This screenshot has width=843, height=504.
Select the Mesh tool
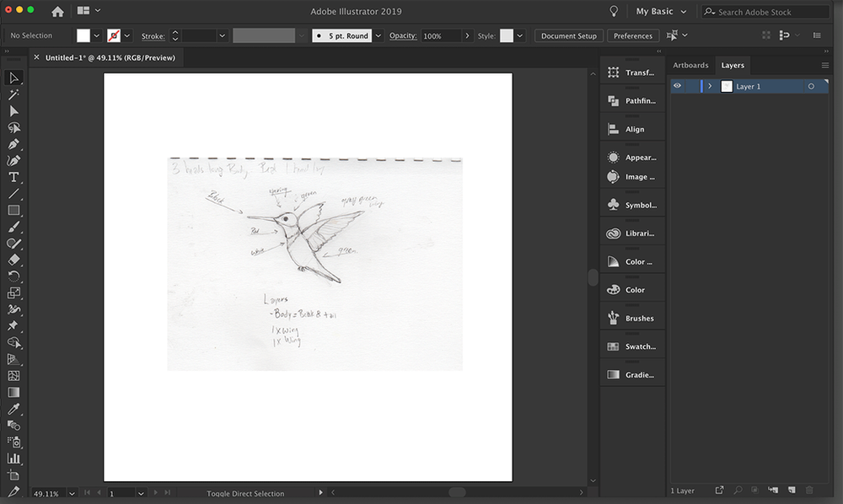[x=13, y=376]
